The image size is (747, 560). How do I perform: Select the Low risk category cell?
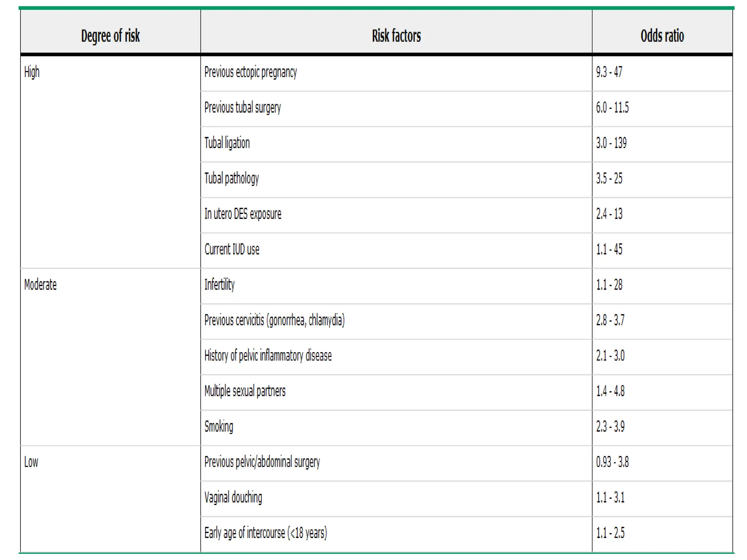click(31, 462)
